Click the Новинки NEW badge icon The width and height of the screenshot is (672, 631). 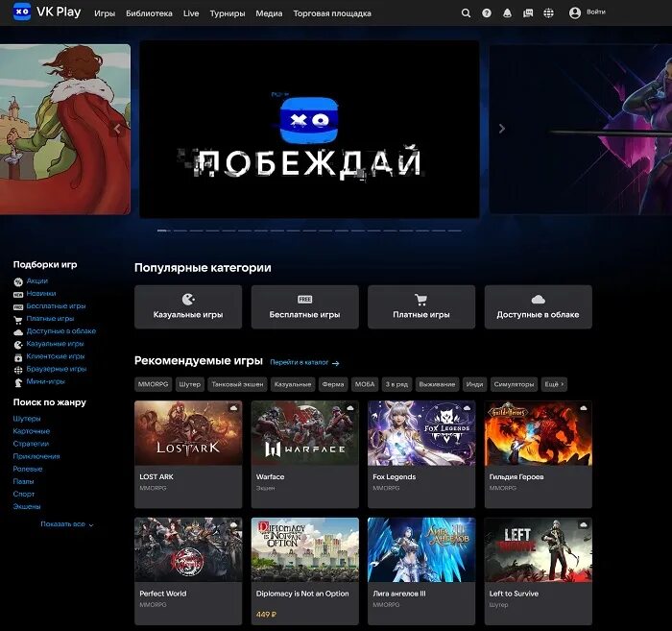pyautogui.click(x=18, y=295)
